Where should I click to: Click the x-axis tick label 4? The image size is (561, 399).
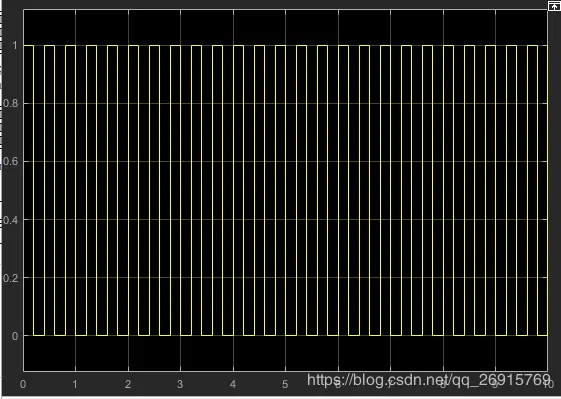[x=233, y=384]
